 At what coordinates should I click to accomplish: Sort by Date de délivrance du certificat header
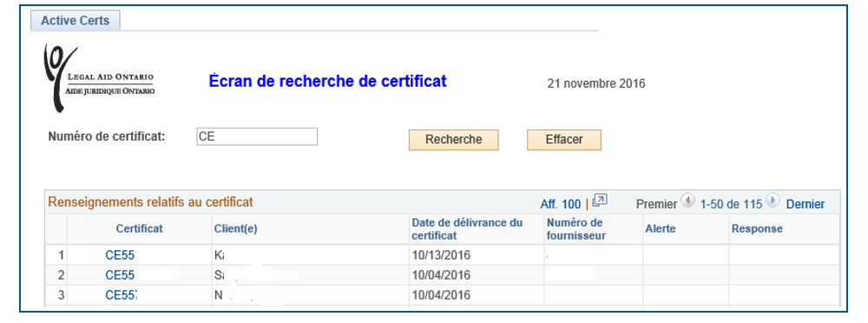467,229
